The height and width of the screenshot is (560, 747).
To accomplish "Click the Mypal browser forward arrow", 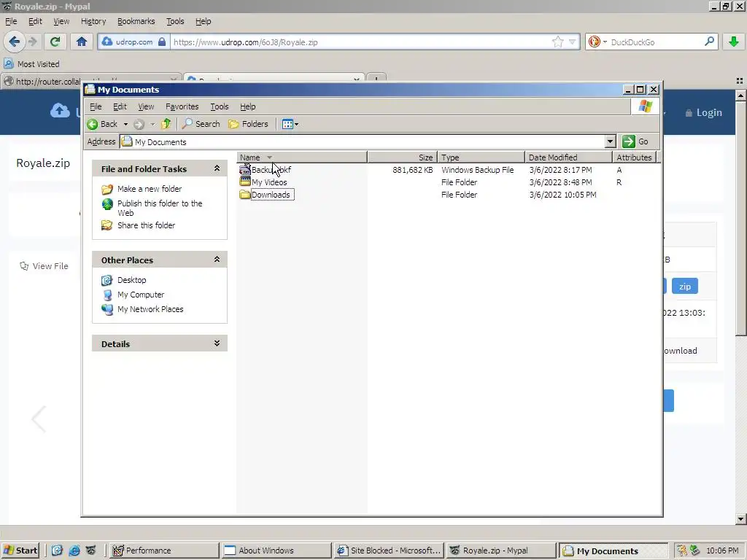I will pyautogui.click(x=32, y=42).
